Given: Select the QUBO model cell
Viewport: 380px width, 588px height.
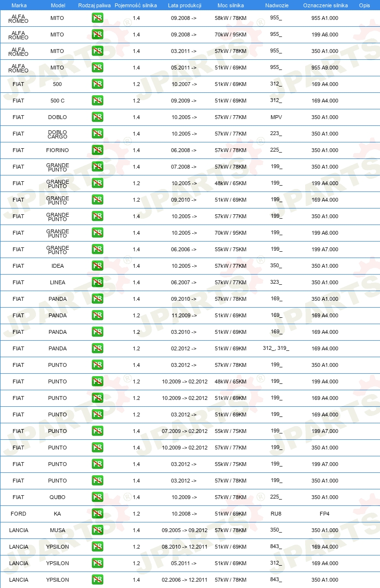Looking at the screenshot, I should 57,497.
